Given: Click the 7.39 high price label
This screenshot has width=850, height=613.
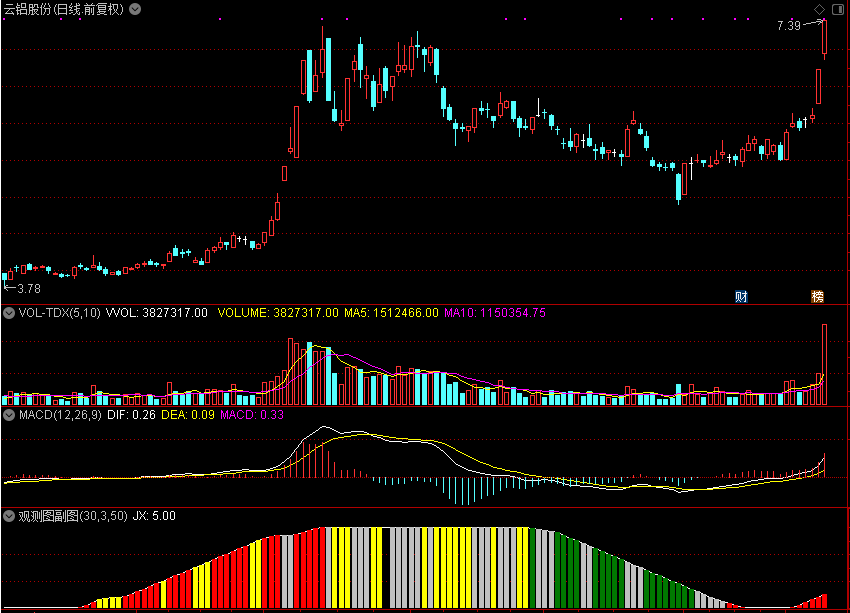Looking at the screenshot, I should pyautogui.click(x=789, y=25).
